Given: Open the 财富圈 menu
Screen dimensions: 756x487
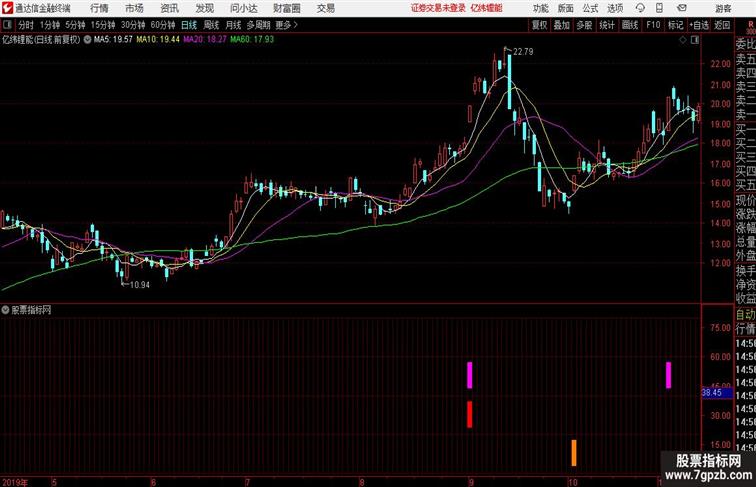Looking at the screenshot, I should click(286, 8).
